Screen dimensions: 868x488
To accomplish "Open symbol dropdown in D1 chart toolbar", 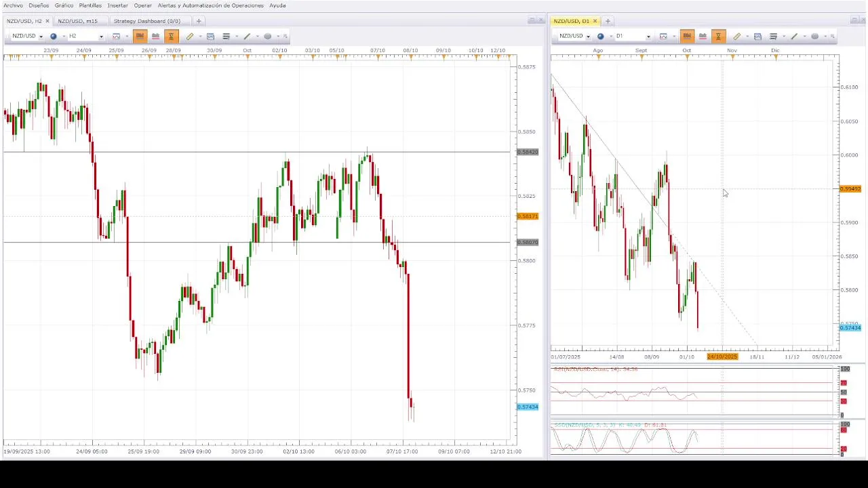I will pos(588,37).
